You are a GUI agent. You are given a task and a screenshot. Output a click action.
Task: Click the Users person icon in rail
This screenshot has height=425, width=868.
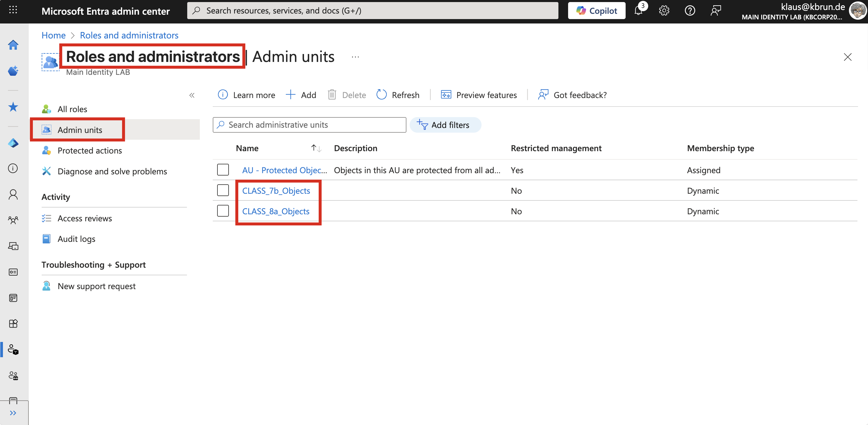click(13, 194)
